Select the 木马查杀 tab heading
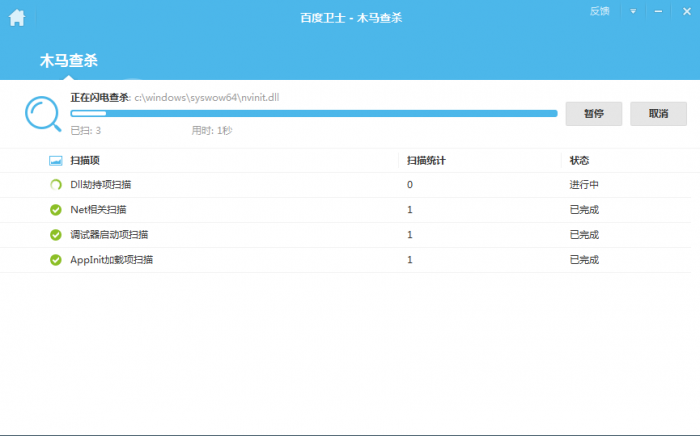This screenshot has height=436, width=700. (x=69, y=60)
